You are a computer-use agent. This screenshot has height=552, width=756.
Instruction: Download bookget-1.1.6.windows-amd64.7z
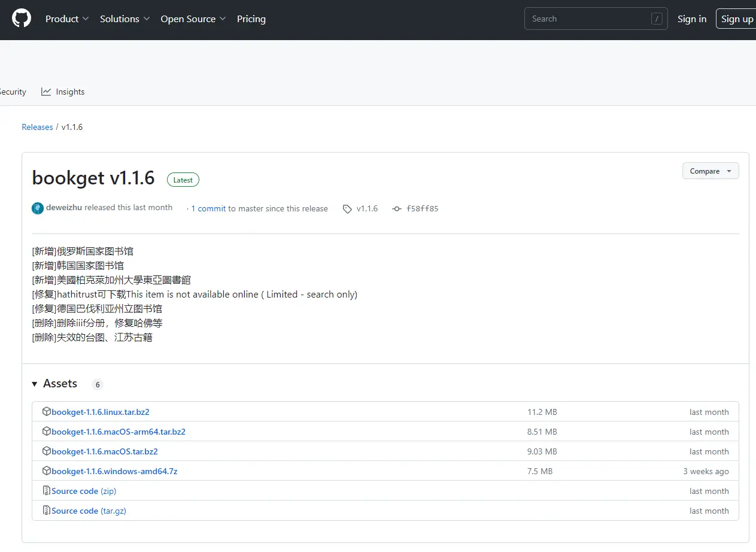tap(114, 471)
